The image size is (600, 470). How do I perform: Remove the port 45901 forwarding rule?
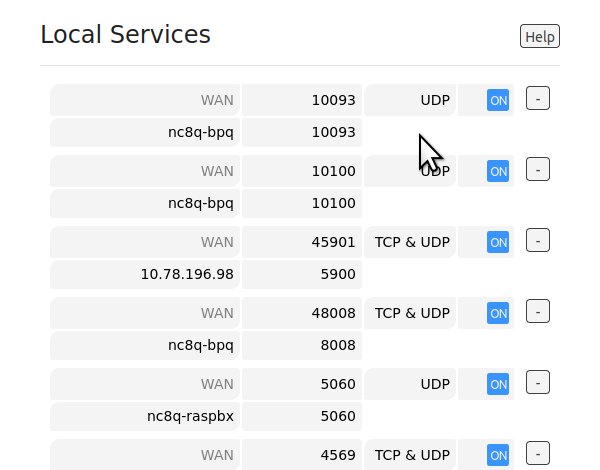tap(538, 240)
